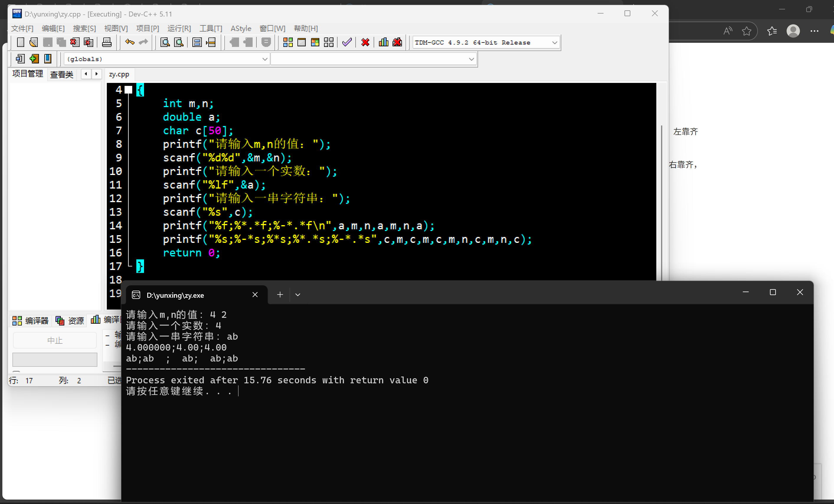Click the Print toolbar icon

(x=107, y=42)
